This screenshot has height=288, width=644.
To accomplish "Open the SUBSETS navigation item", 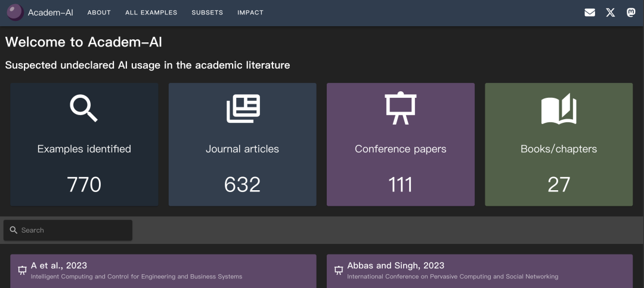I will [x=207, y=13].
